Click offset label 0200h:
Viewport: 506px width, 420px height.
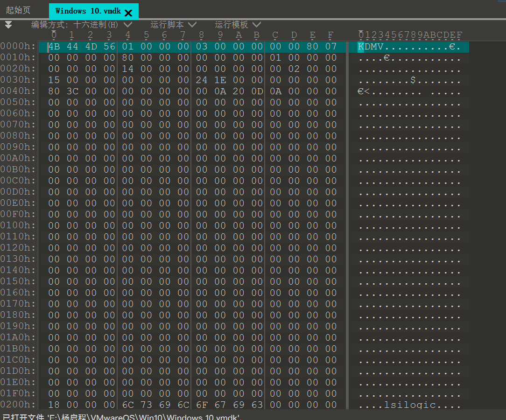click(x=18, y=405)
